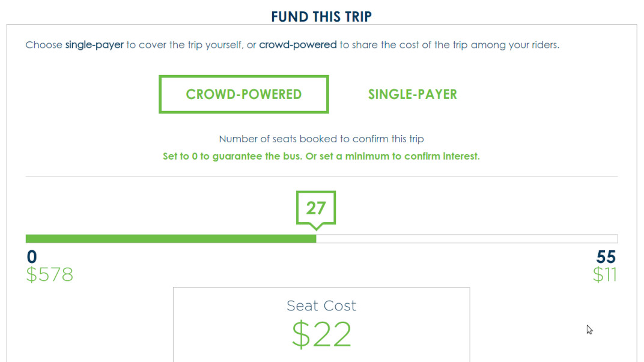Click the minimum seats label showing 0
Viewport: 644px width, 362px height.
[31, 256]
